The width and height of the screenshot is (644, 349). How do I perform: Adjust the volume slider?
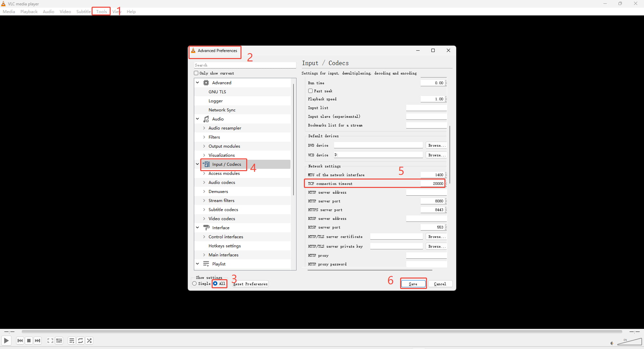tap(629, 342)
